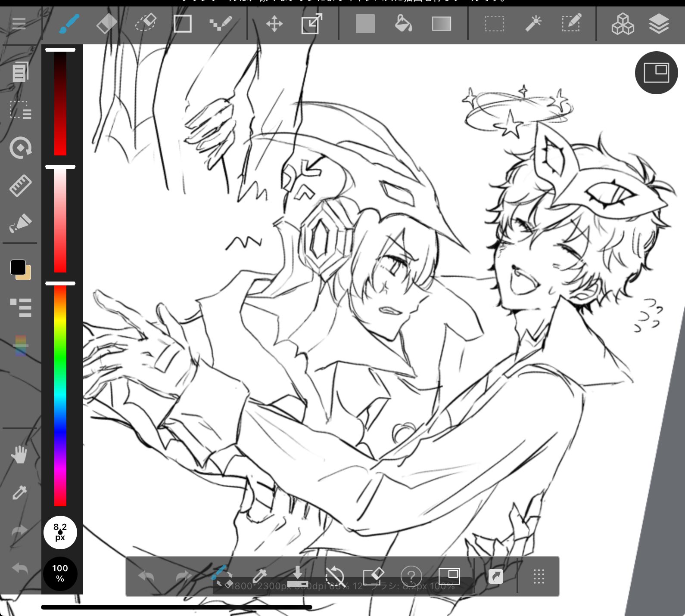Select the dot pixel pen tool
Screen dimensions: 685x616
[x=221, y=24]
